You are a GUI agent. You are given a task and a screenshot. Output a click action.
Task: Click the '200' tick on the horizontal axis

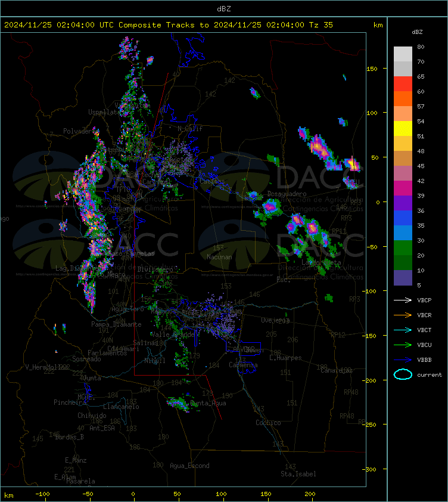coord(310,494)
